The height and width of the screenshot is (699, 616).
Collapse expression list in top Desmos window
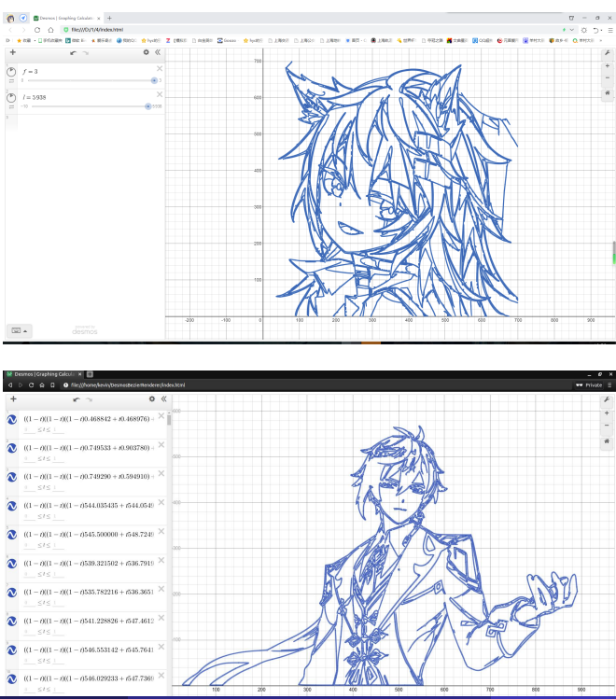point(158,52)
